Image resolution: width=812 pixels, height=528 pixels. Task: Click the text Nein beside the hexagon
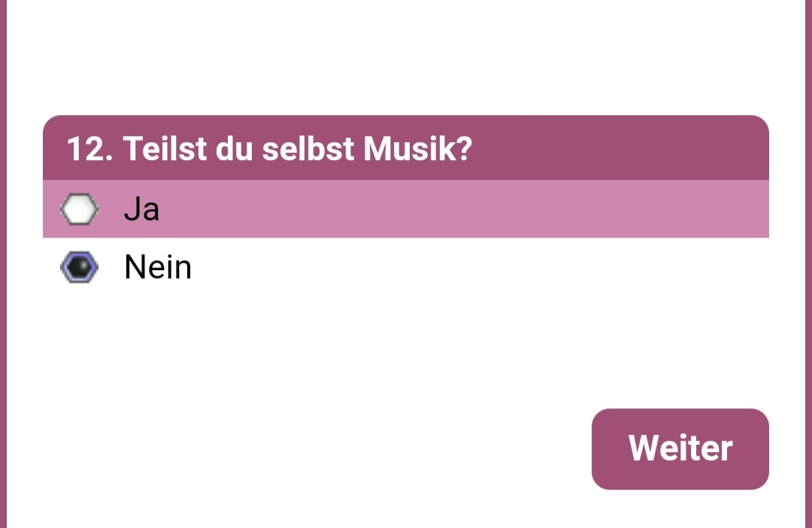(158, 267)
